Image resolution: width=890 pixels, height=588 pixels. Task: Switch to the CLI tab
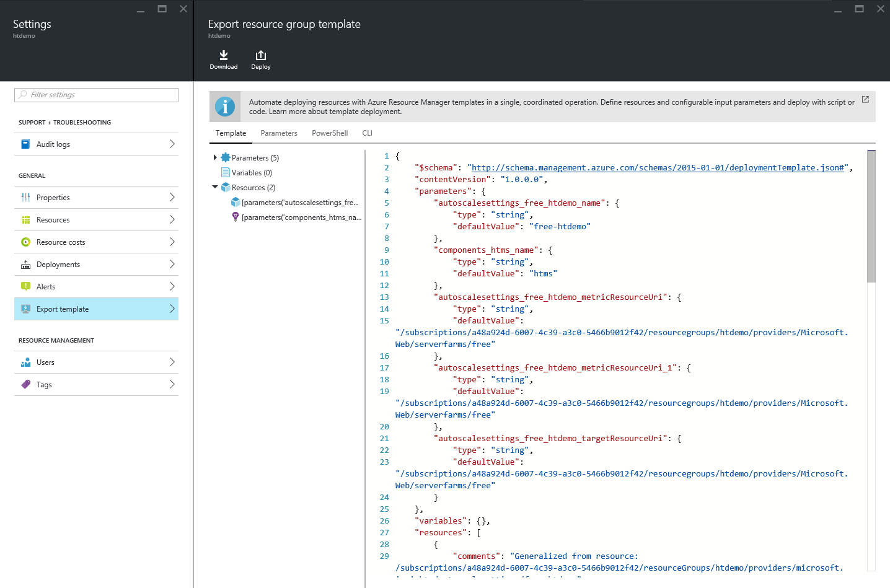tap(368, 133)
